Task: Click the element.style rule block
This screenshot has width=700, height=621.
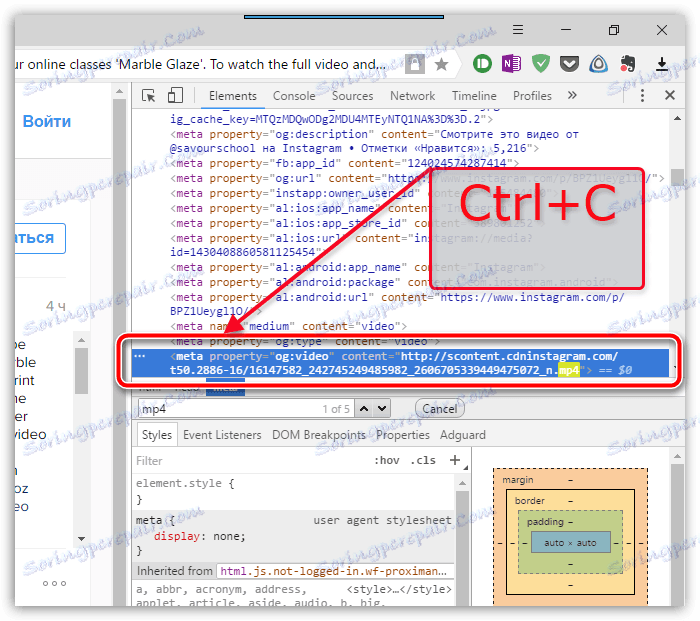Action: [295, 491]
